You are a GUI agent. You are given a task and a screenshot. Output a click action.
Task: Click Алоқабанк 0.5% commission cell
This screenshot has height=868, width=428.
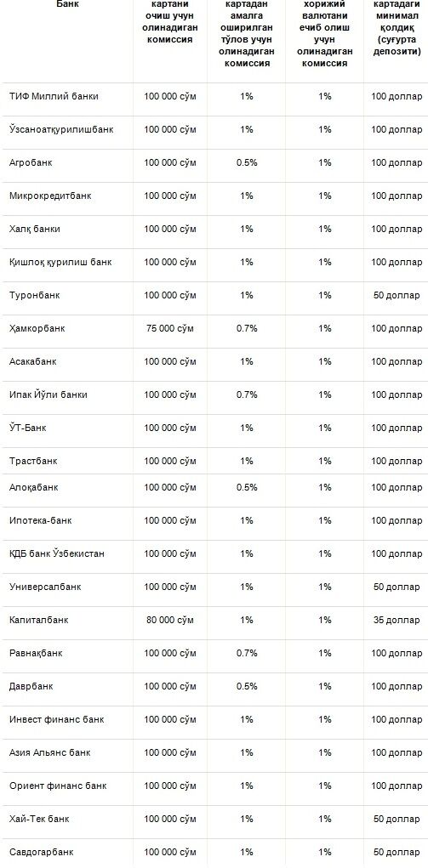pos(247,488)
